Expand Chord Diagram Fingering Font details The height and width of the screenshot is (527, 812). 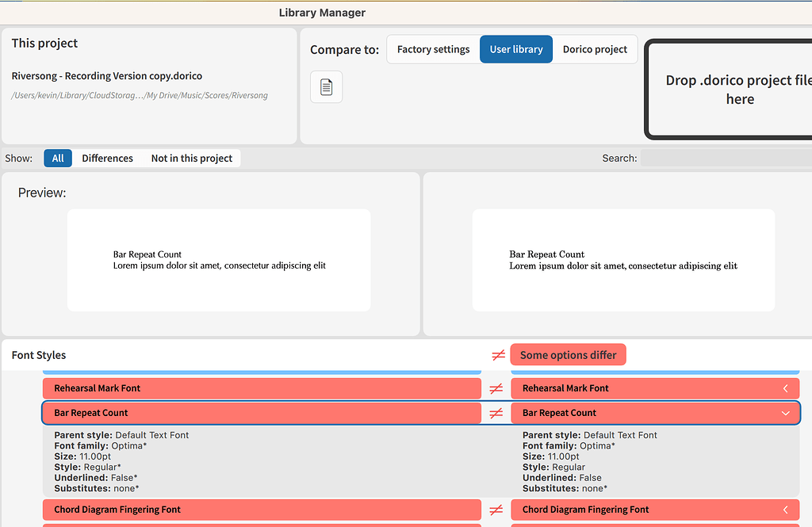click(x=784, y=510)
